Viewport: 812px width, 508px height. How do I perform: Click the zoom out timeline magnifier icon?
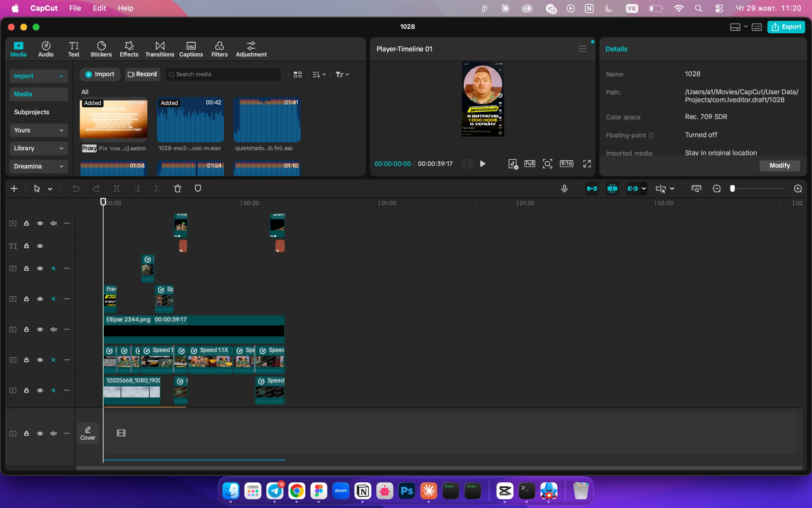(x=717, y=189)
